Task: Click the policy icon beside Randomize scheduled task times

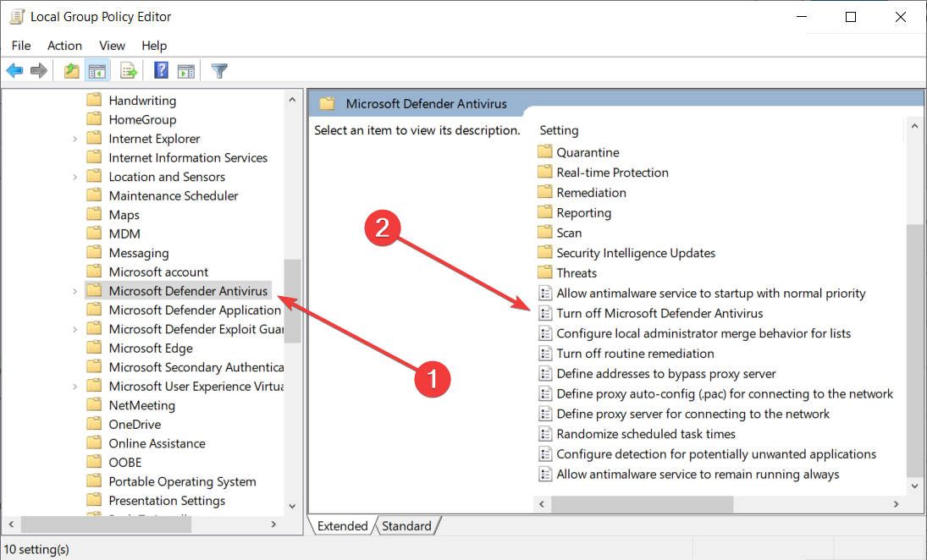Action: (x=545, y=434)
